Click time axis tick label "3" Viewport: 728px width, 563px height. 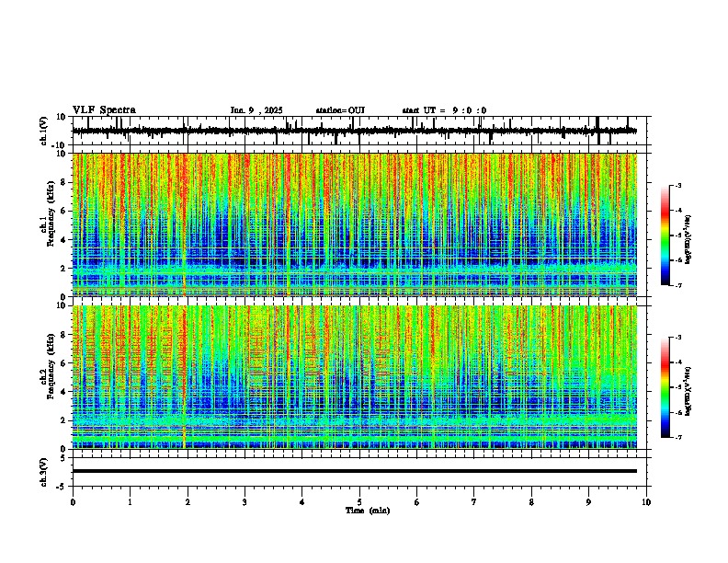point(245,502)
